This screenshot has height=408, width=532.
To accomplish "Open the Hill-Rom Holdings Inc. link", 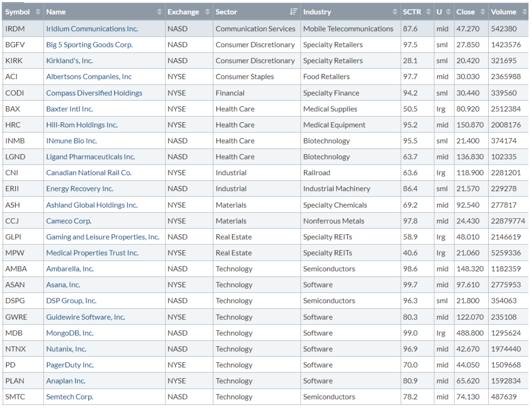I will click(x=82, y=125).
